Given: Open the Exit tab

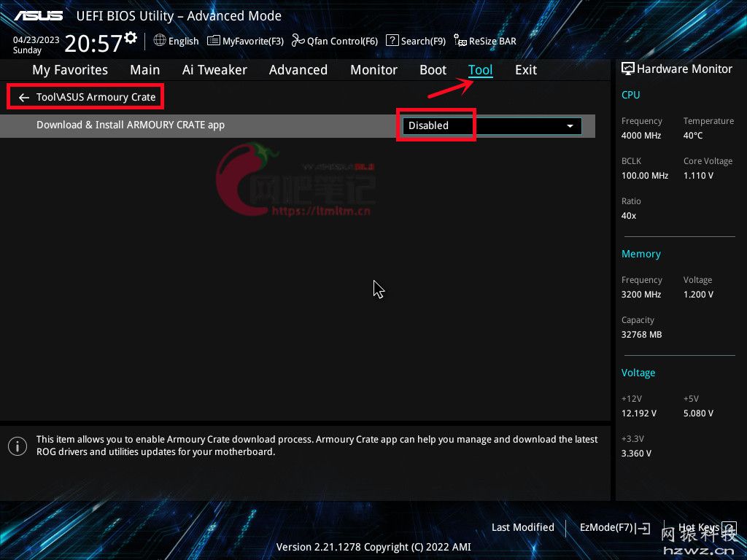Looking at the screenshot, I should 526,70.
